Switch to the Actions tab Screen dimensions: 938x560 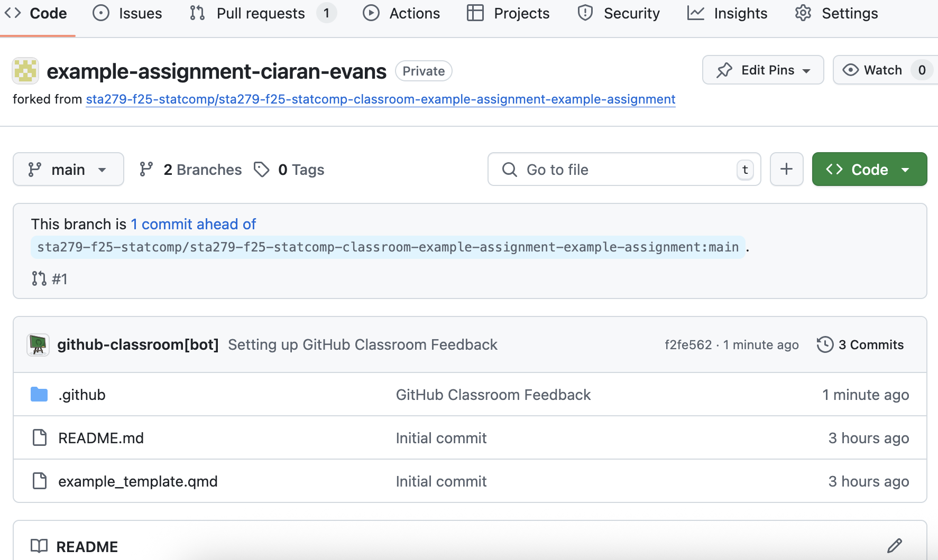[401, 13]
